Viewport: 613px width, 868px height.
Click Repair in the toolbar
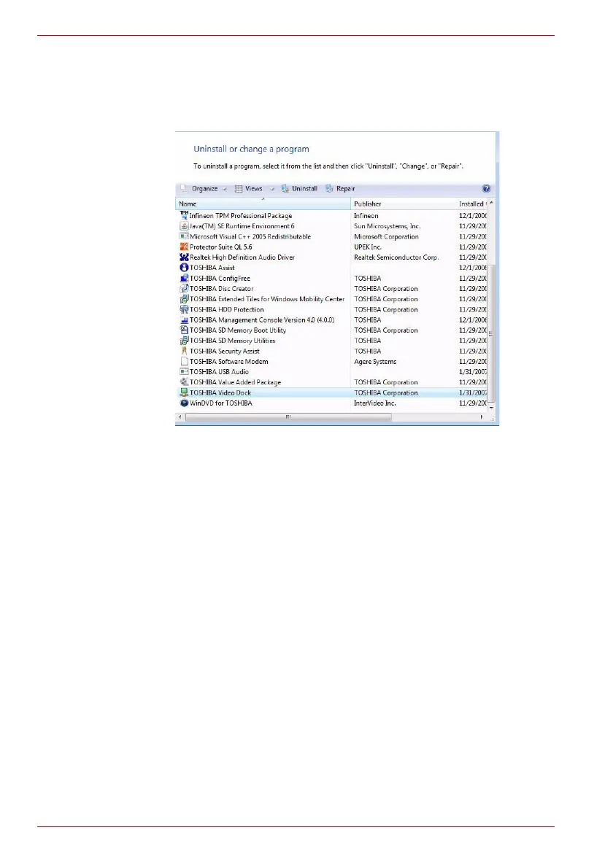click(x=340, y=189)
